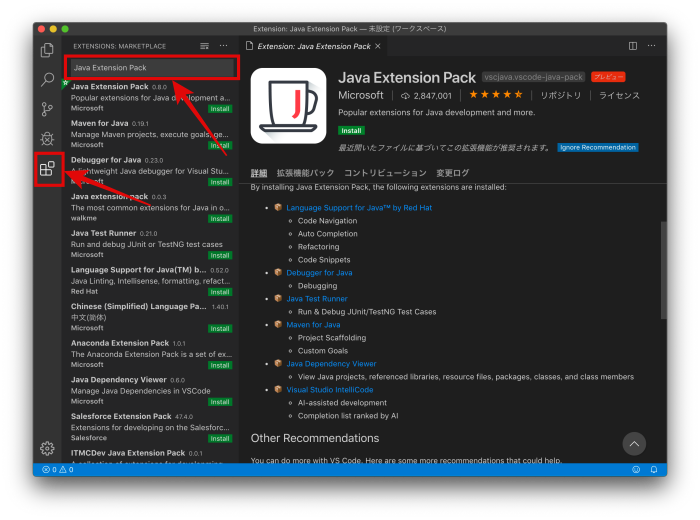The width and height of the screenshot is (700, 520).
Task: Install Maven for Java from the list
Action: (x=220, y=146)
